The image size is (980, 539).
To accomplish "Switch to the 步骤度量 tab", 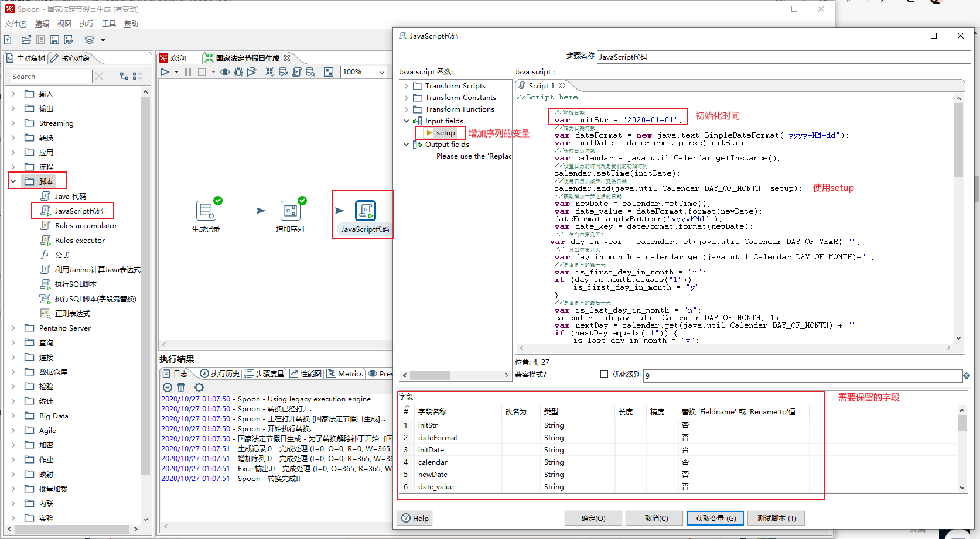I will click(x=264, y=373).
